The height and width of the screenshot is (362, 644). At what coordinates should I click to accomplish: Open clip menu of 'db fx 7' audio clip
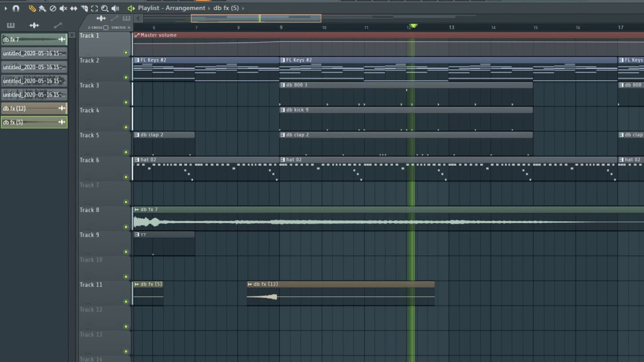pyautogui.click(x=137, y=209)
